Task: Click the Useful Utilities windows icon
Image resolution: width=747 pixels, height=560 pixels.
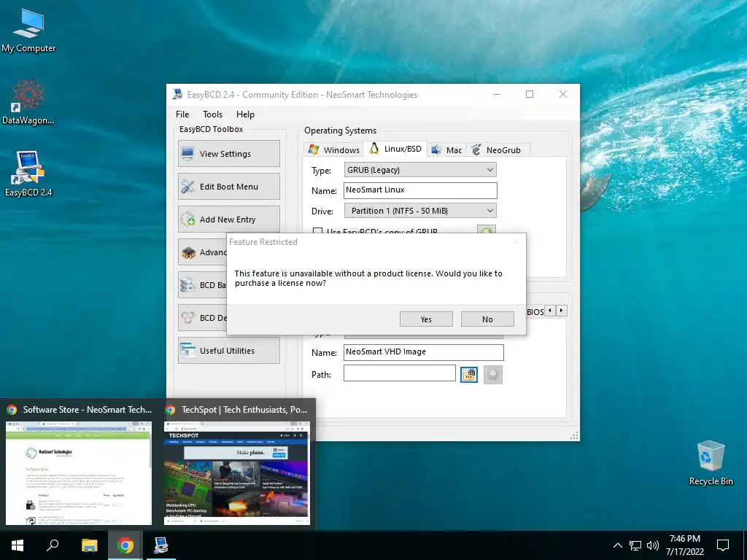Action: pos(187,351)
